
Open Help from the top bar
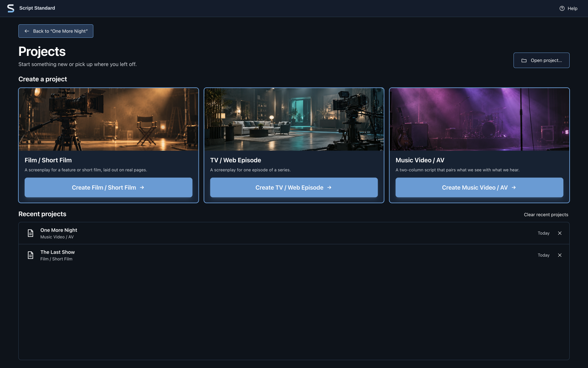(568, 9)
